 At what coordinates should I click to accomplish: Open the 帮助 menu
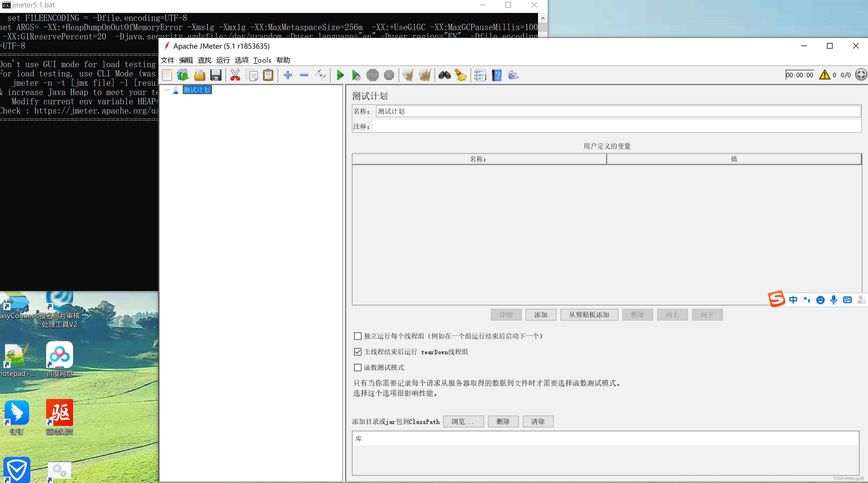click(x=283, y=60)
